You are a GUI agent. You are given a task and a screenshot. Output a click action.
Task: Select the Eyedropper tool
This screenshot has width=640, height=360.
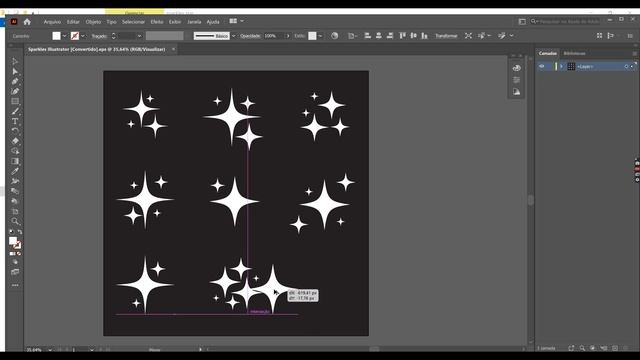15,171
